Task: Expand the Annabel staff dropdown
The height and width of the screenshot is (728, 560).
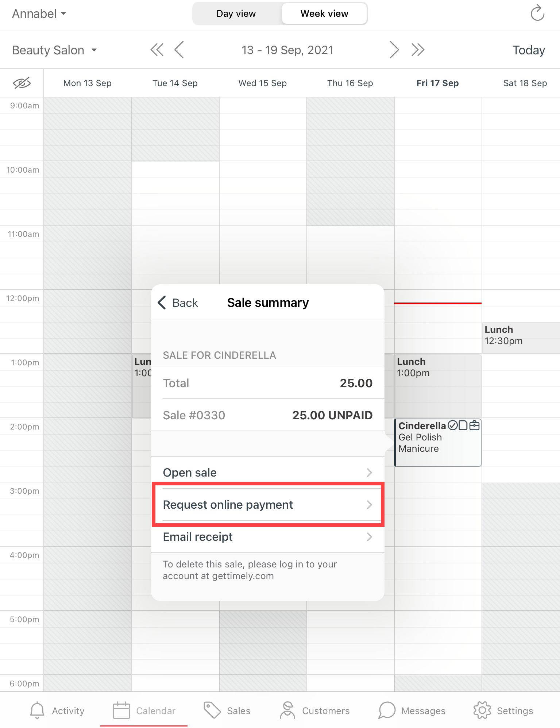Action: [39, 14]
